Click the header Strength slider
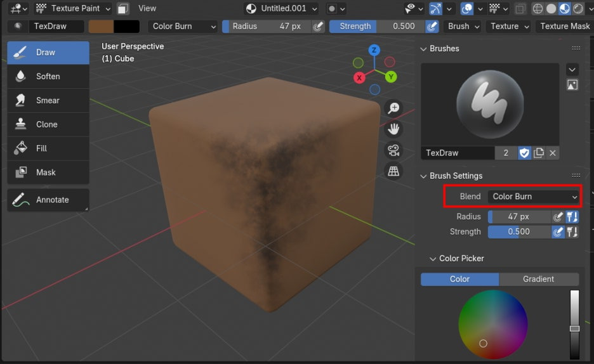 pos(377,26)
